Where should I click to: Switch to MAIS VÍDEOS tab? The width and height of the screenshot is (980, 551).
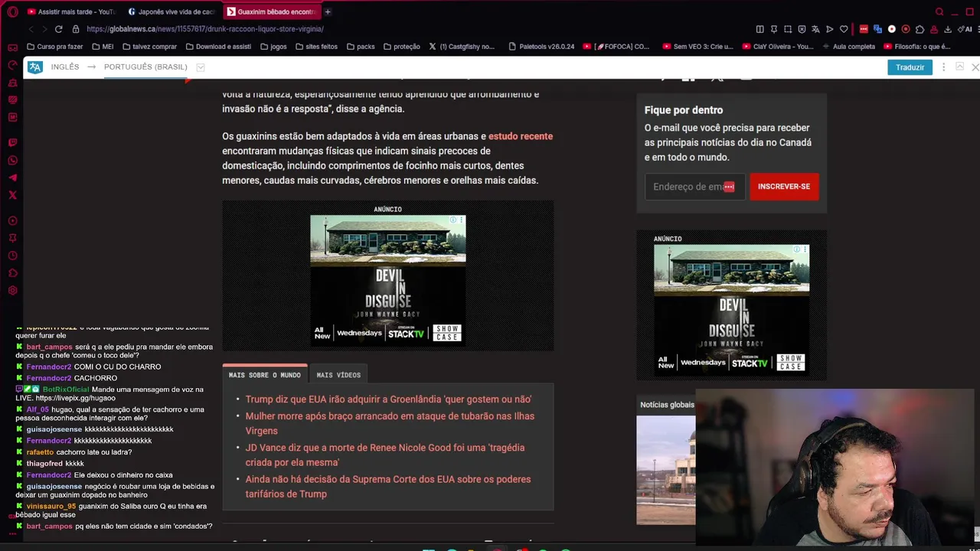[338, 375]
